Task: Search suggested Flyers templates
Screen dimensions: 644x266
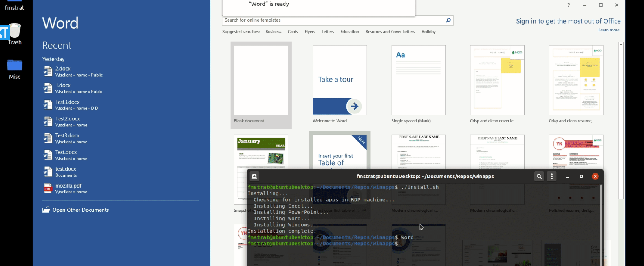Action: coord(310,32)
